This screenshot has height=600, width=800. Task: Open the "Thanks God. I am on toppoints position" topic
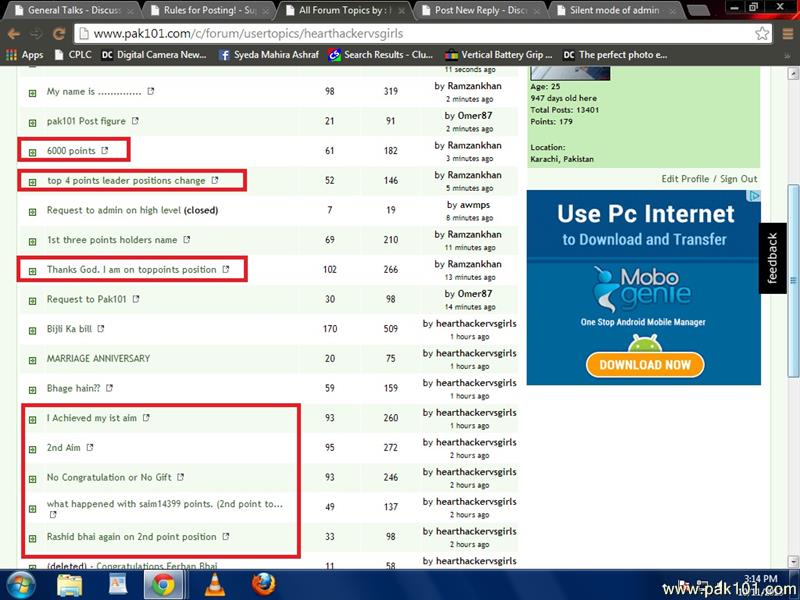pyautogui.click(x=131, y=270)
